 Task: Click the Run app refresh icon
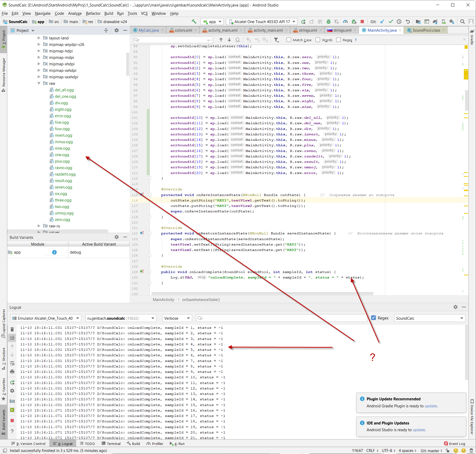tap(303, 22)
